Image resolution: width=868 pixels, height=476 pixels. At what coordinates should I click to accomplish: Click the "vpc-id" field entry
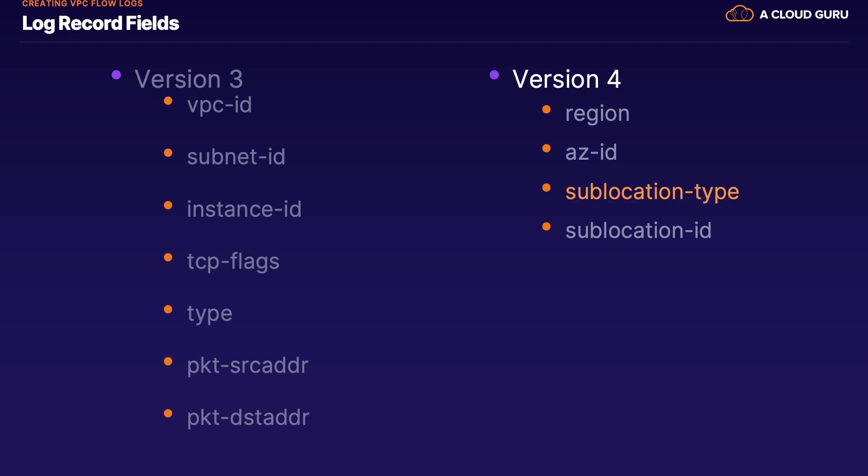click(219, 105)
